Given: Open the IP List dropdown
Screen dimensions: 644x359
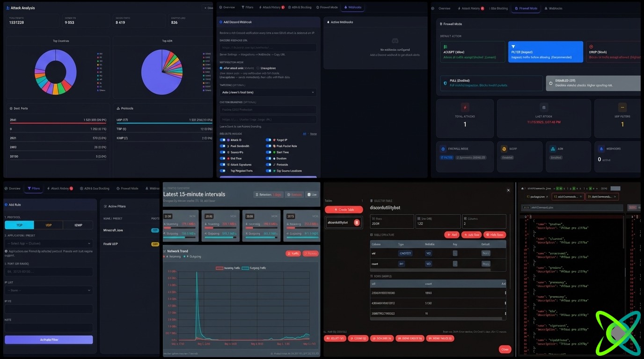Looking at the screenshot, I should (49, 290).
